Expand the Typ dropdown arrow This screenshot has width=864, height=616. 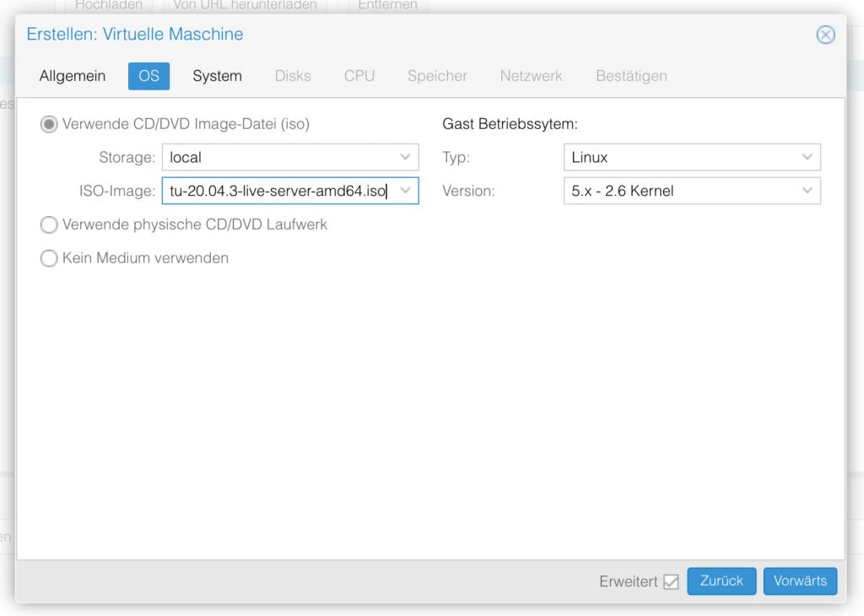[807, 158]
